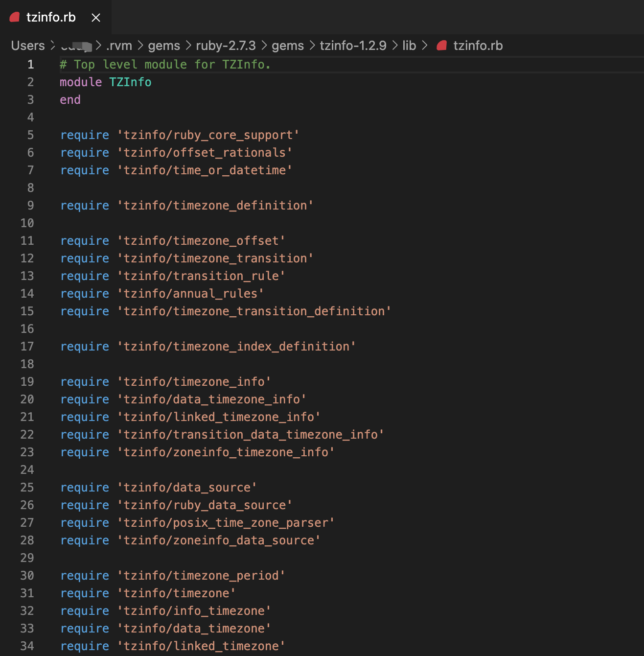Viewport: 644px width, 656px height.
Task: Click the 'require' keyword on line 17
Action: (x=85, y=346)
